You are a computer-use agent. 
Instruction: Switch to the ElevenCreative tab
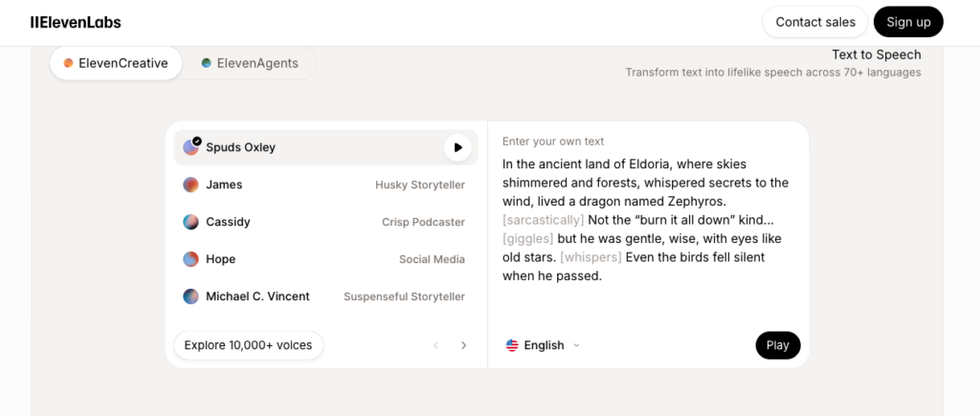click(116, 63)
